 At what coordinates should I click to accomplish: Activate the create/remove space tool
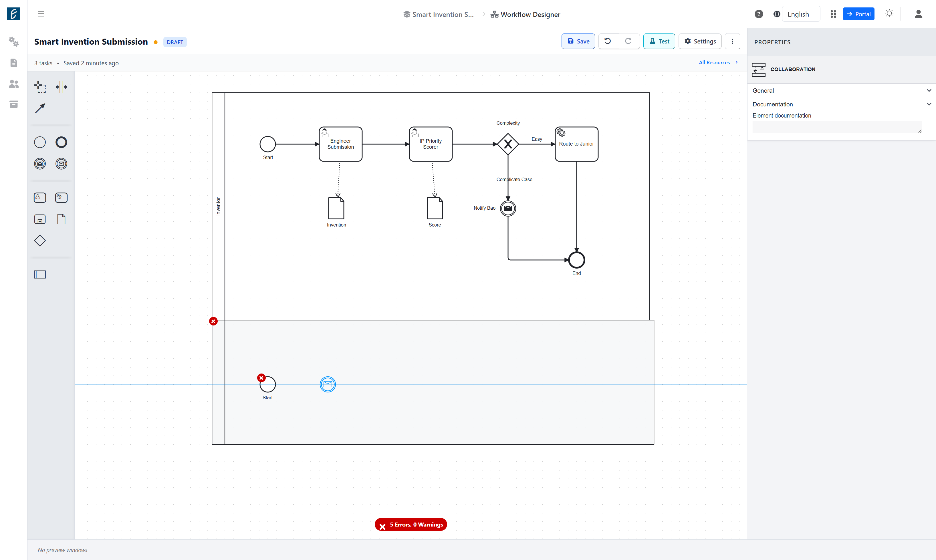click(61, 87)
